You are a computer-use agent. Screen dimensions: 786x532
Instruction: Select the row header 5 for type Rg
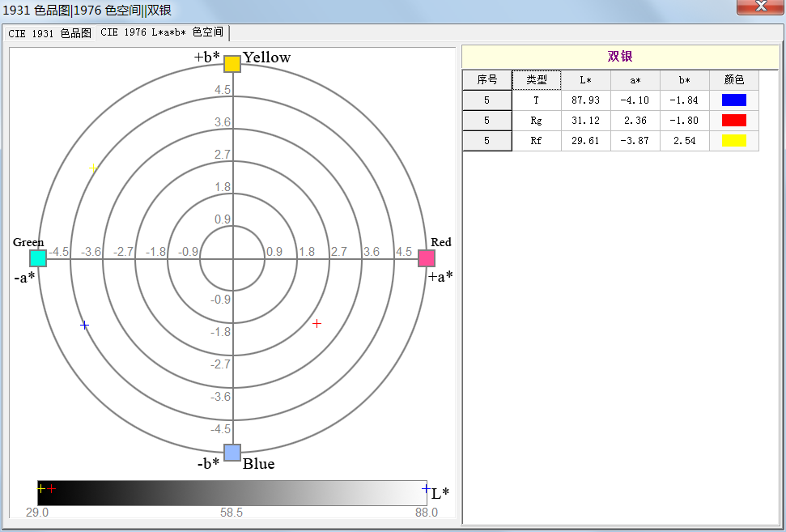click(486, 121)
